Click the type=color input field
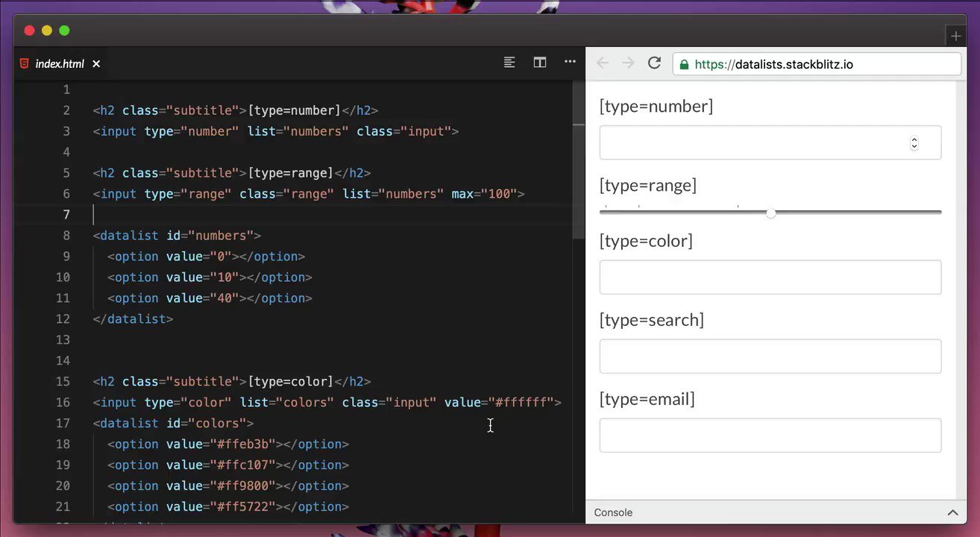 pyautogui.click(x=770, y=277)
